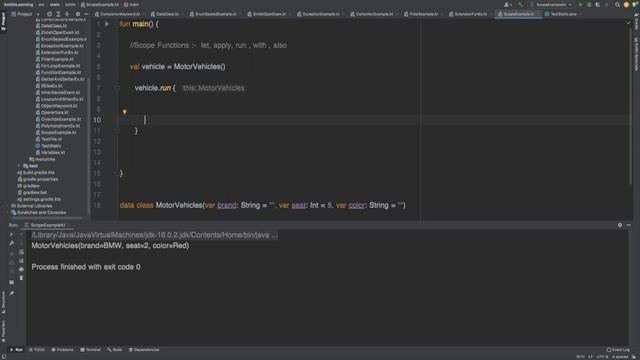This screenshot has width=640, height=360.
Task: Open the Build tool window button
Action: point(115,350)
